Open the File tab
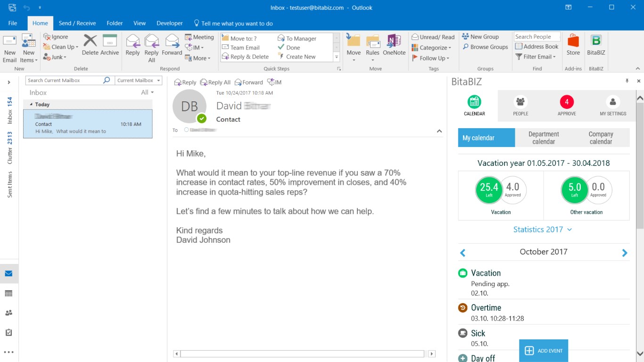 pyautogui.click(x=13, y=23)
